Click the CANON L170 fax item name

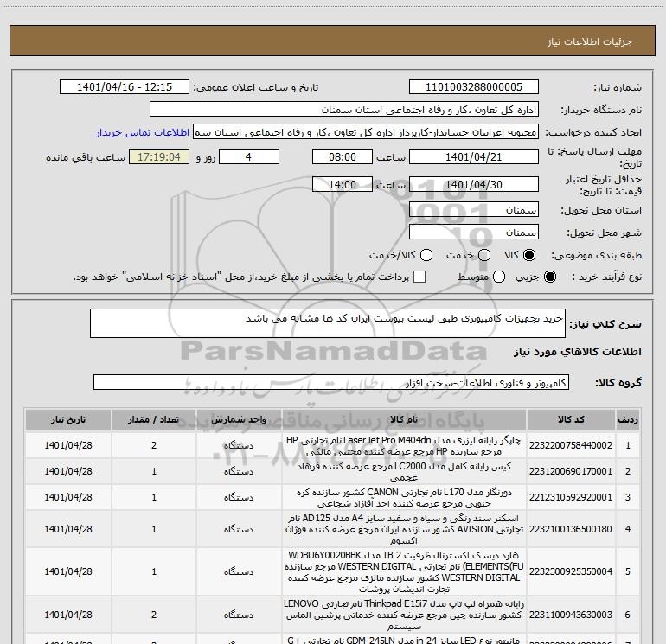(404, 497)
